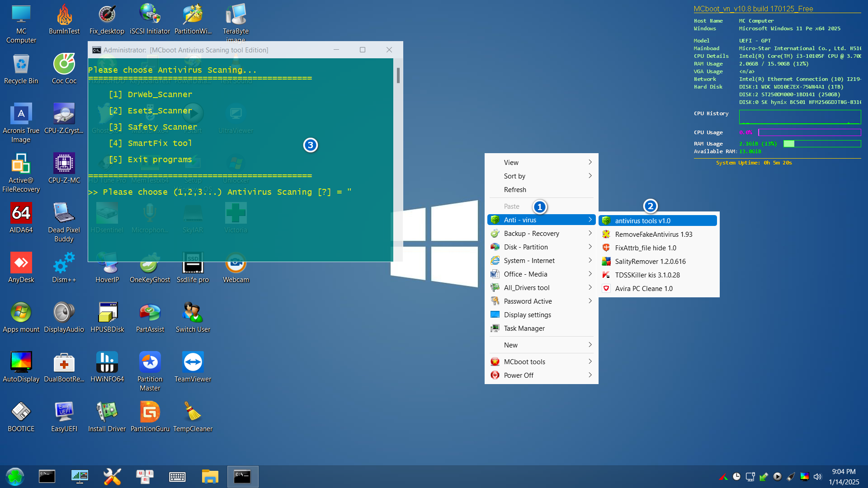Expand the Sort by submenu
868x488 pixels.
pos(514,176)
